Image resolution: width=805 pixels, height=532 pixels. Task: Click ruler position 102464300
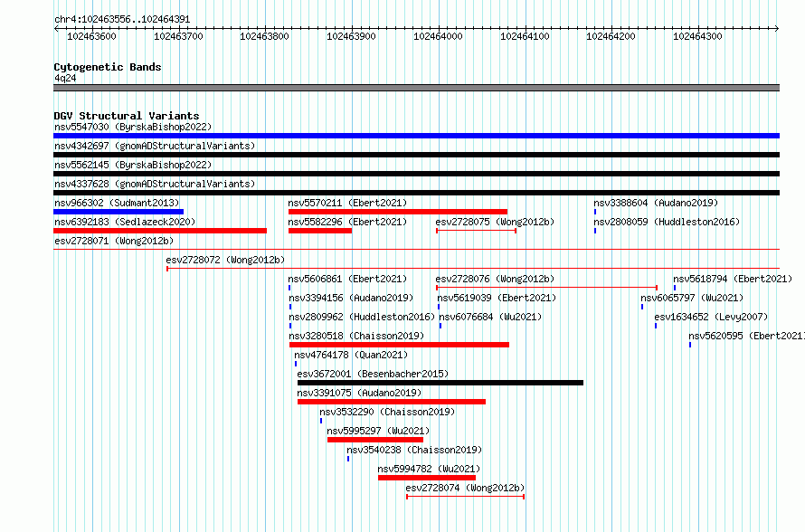[x=697, y=36]
